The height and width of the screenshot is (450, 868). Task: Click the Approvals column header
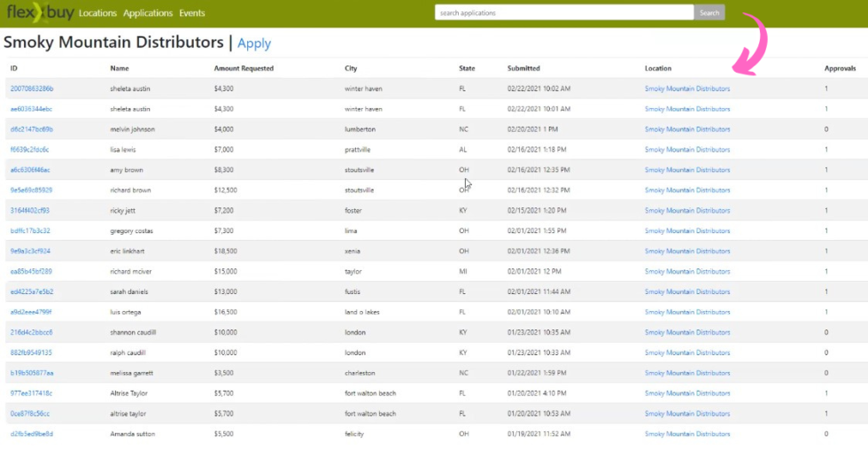coord(840,68)
